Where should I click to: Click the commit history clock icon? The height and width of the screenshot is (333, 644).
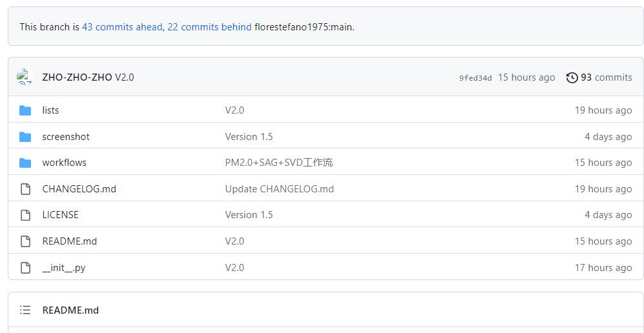[x=572, y=77]
